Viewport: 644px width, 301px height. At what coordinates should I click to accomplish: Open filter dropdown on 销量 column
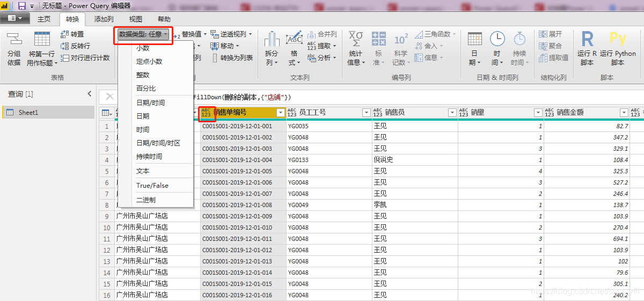pyautogui.click(x=538, y=113)
